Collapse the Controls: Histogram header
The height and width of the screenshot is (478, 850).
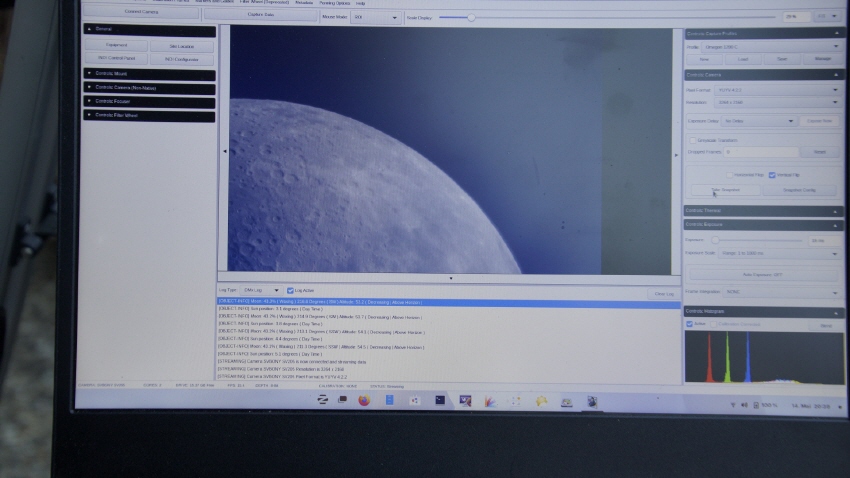click(x=764, y=312)
